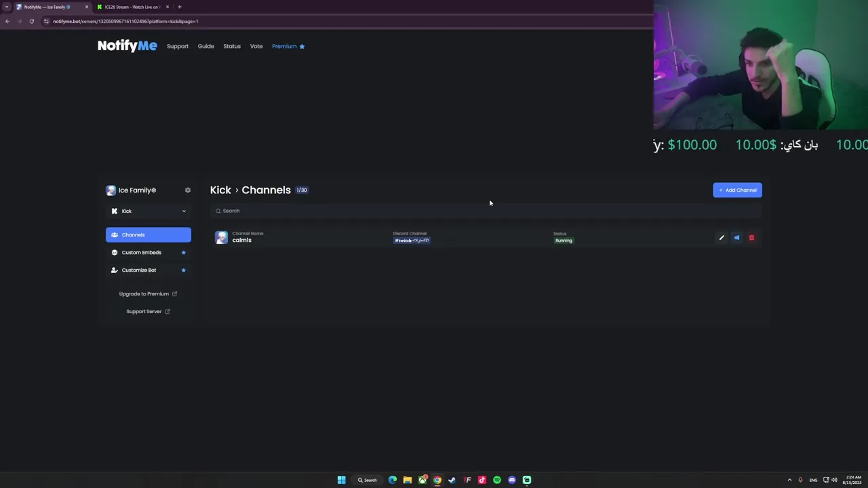Go back in browser history
This screenshot has width=868, height=488.
click(x=7, y=21)
